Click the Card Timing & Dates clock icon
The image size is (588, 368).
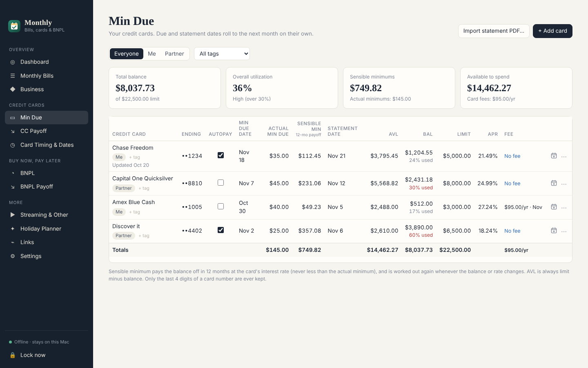(13, 145)
